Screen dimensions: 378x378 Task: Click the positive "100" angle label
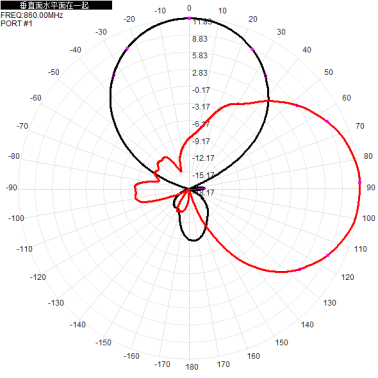pos(369,218)
